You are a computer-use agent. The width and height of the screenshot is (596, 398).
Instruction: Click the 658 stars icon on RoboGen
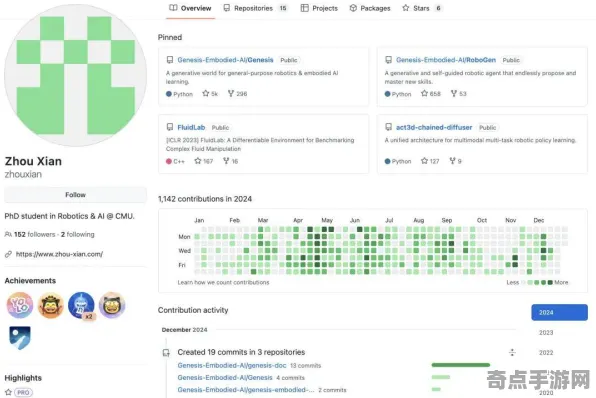coord(424,94)
